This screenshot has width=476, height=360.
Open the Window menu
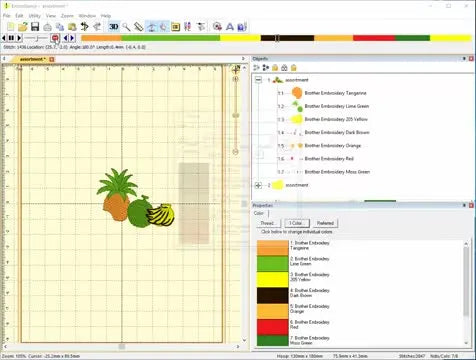[87, 16]
